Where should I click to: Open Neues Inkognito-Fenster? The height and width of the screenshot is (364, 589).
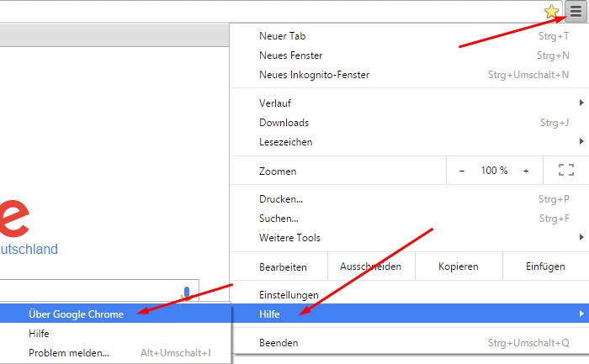pos(410,75)
